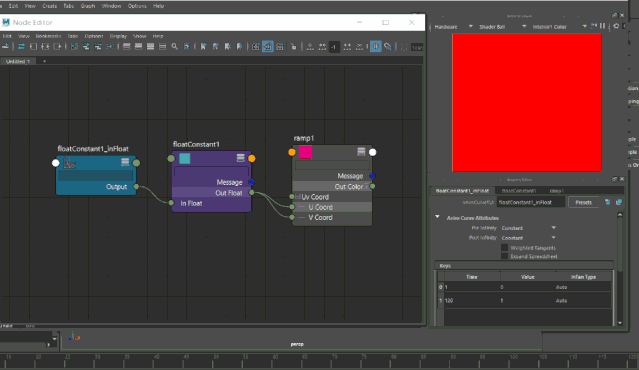Click the copy tab icon beside Presets

[619, 202]
